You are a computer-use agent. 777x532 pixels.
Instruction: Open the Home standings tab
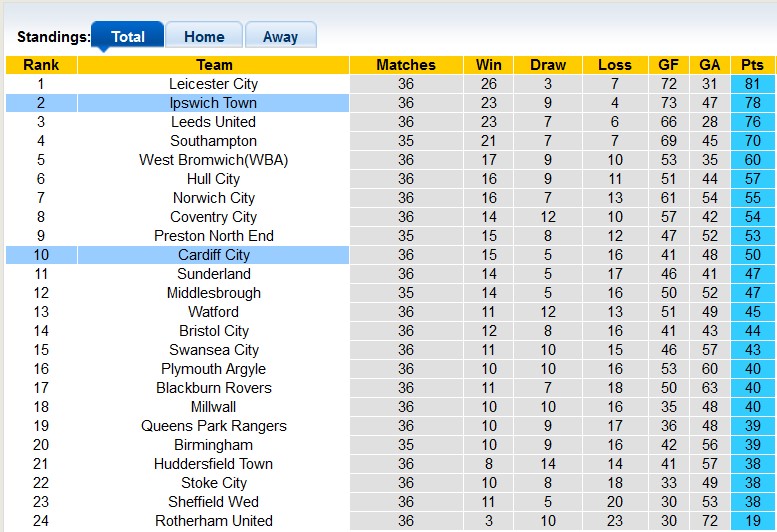tap(204, 37)
